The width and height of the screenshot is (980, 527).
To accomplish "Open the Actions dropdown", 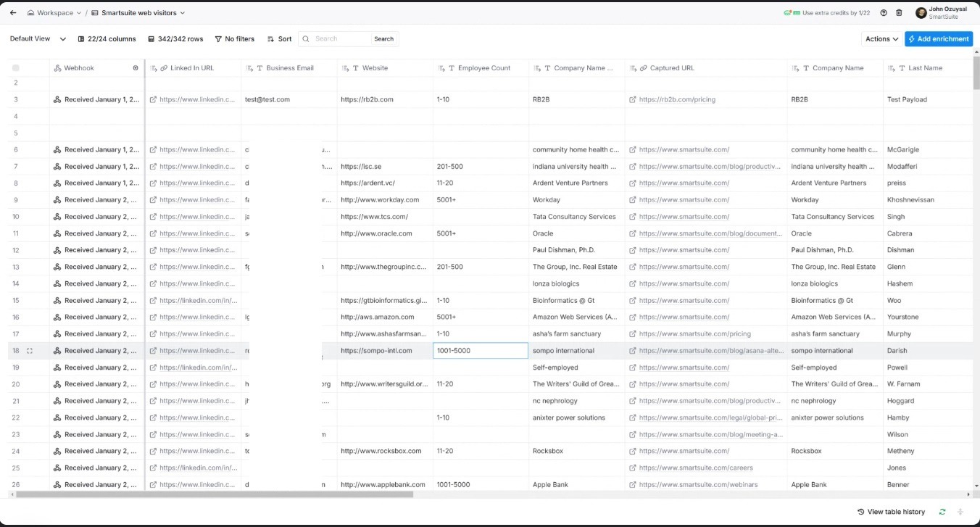I will click(881, 39).
